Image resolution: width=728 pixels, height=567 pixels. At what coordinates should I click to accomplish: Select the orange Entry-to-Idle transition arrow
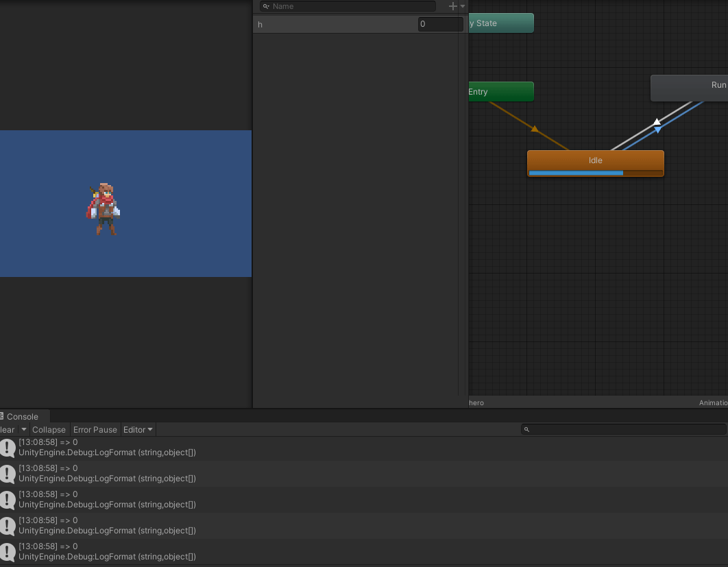[535, 129]
